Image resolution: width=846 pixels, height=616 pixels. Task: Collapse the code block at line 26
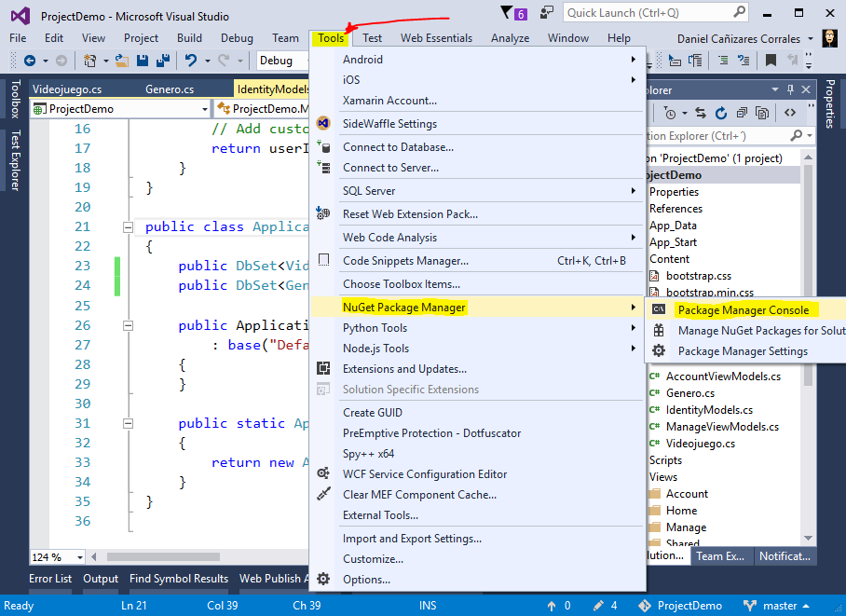[x=128, y=325]
